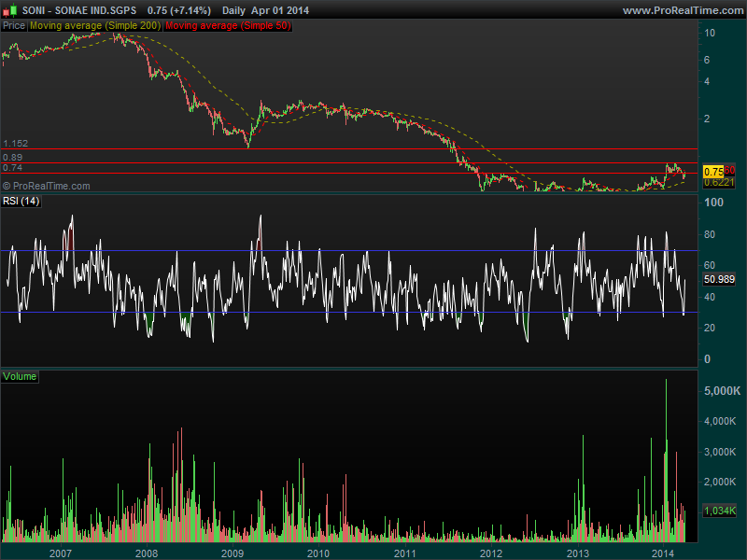
Task: Click the 5,000K volume axis label
Action: tap(722, 391)
